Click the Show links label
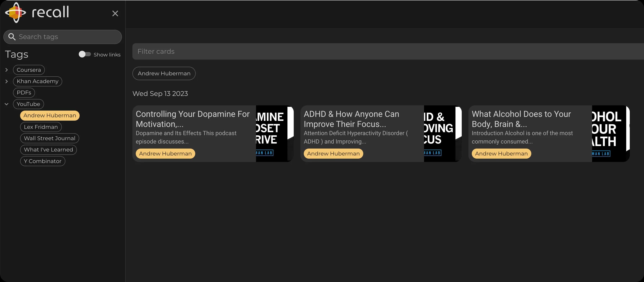The image size is (644, 282). pos(107,55)
